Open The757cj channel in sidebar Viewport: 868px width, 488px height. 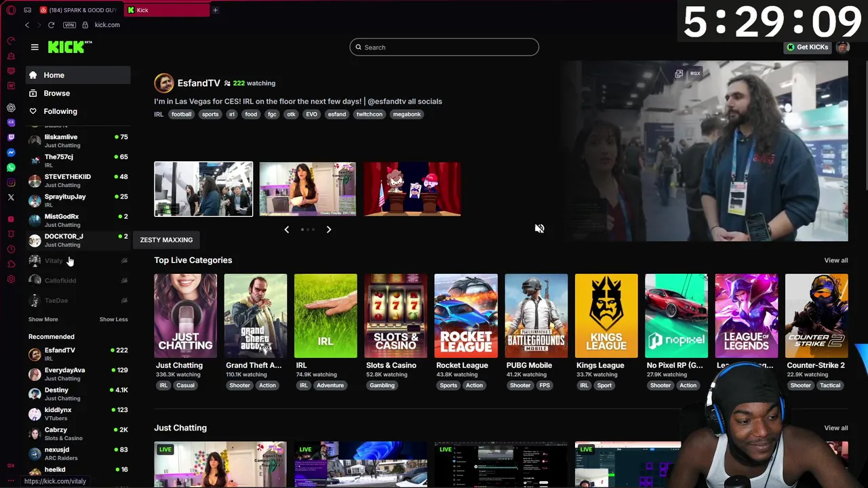(78, 160)
